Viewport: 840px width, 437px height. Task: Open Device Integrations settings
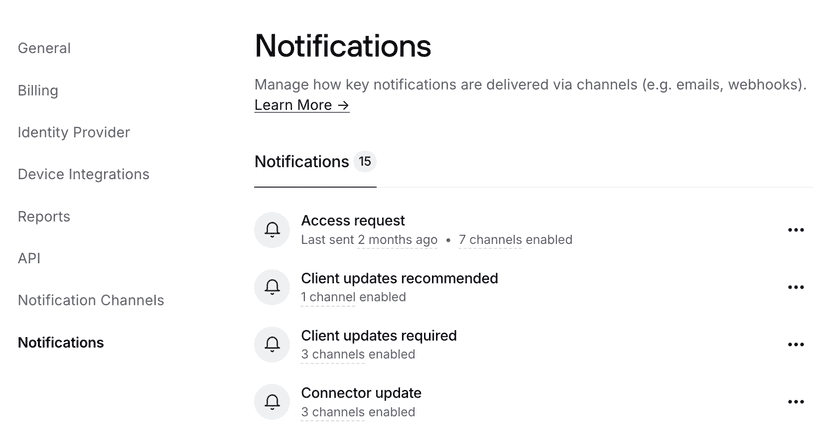point(83,174)
